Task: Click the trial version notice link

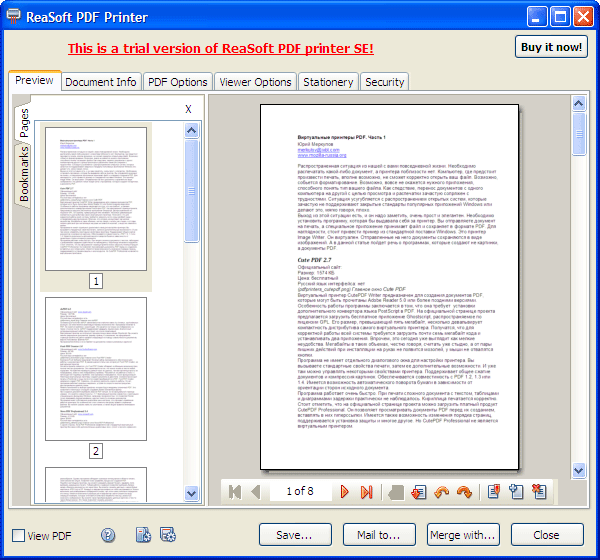Action: [x=221, y=49]
